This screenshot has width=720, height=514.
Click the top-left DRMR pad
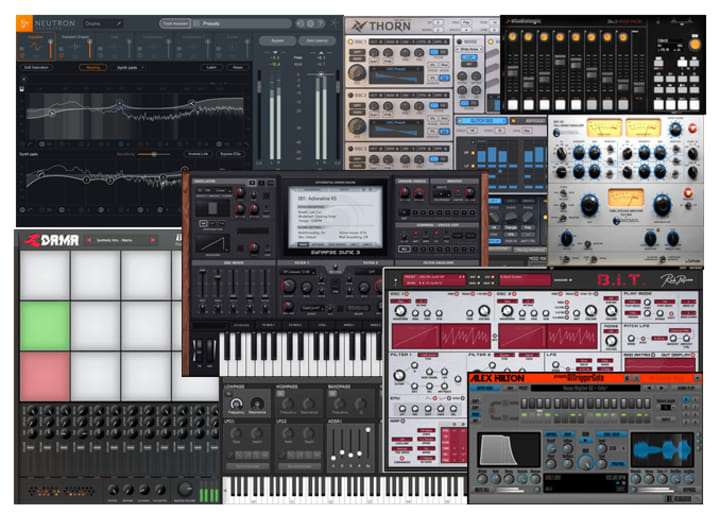[x=45, y=275]
